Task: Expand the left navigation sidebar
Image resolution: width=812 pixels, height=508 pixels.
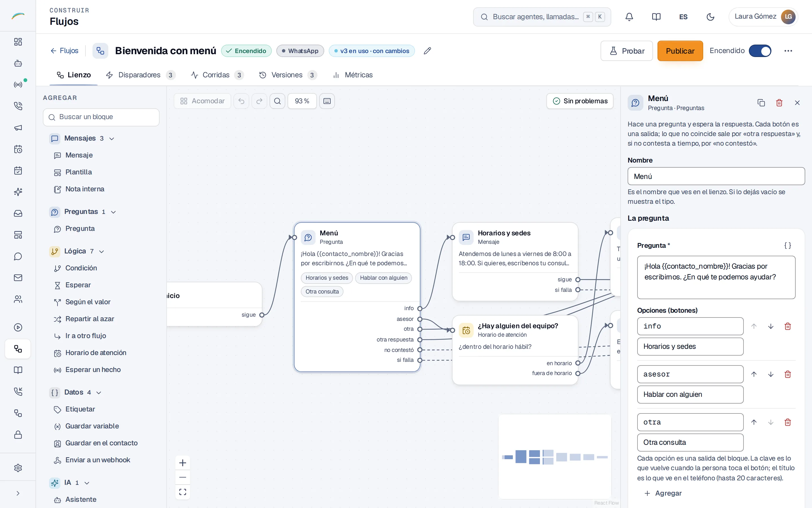Action: [18, 493]
